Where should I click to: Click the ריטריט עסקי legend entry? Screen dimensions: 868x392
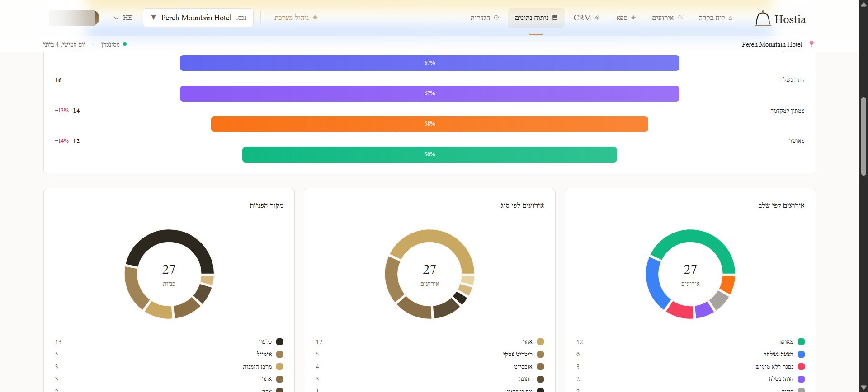pos(429,354)
